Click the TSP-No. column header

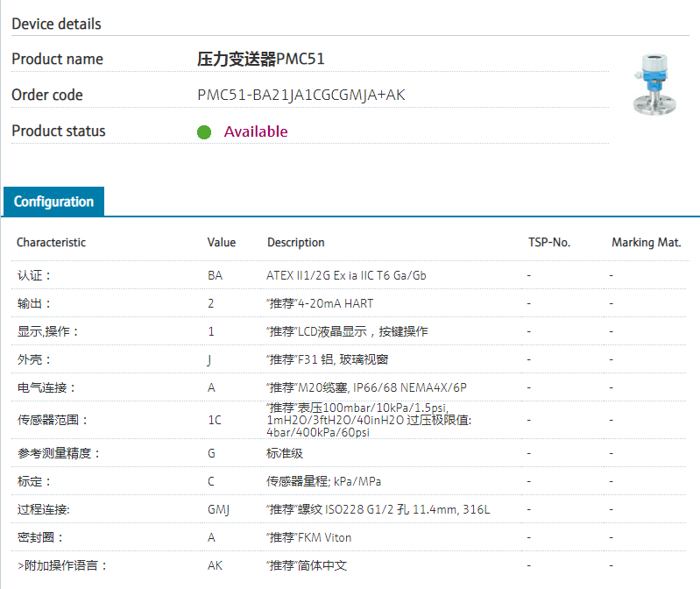click(x=549, y=242)
